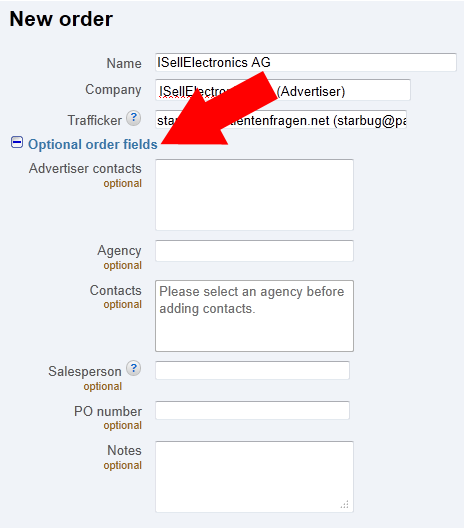The height and width of the screenshot is (528, 464).
Task: Click the agency Contacts text area
Action: click(254, 316)
